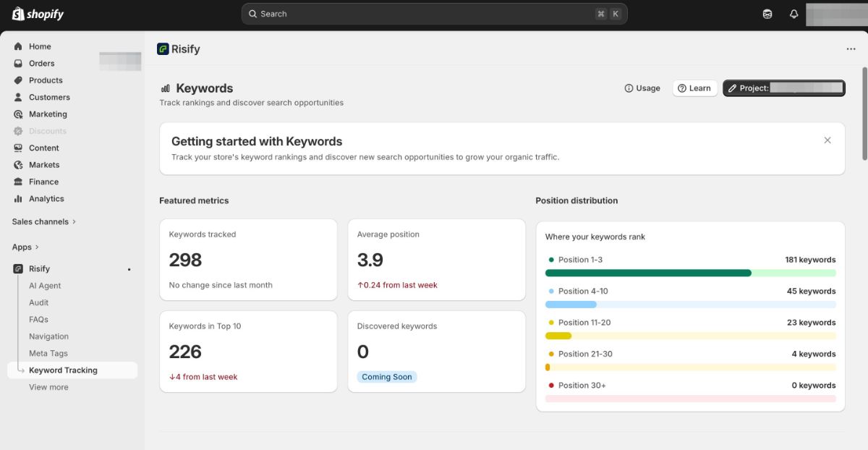The width and height of the screenshot is (868, 450).
Task: Expand the Sales channels section
Action: [x=43, y=222]
